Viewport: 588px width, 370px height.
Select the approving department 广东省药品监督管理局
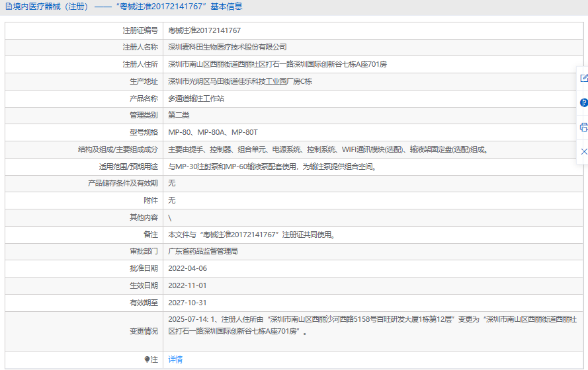(x=203, y=251)
